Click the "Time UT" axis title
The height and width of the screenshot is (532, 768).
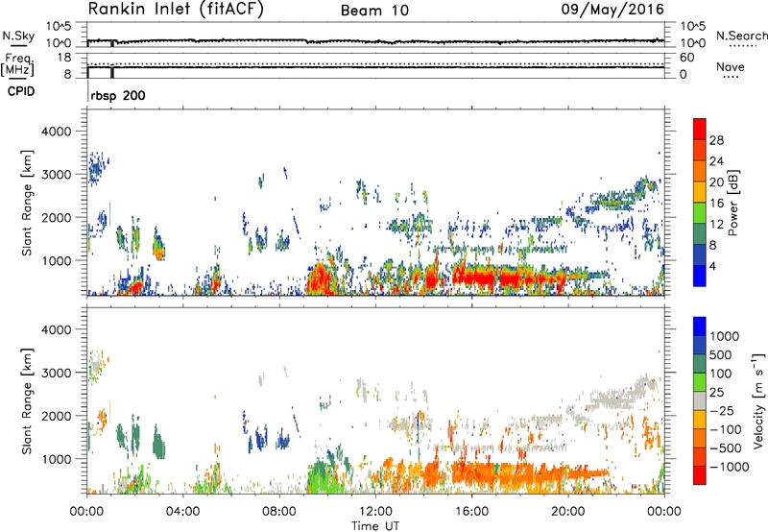pos(375,526)
